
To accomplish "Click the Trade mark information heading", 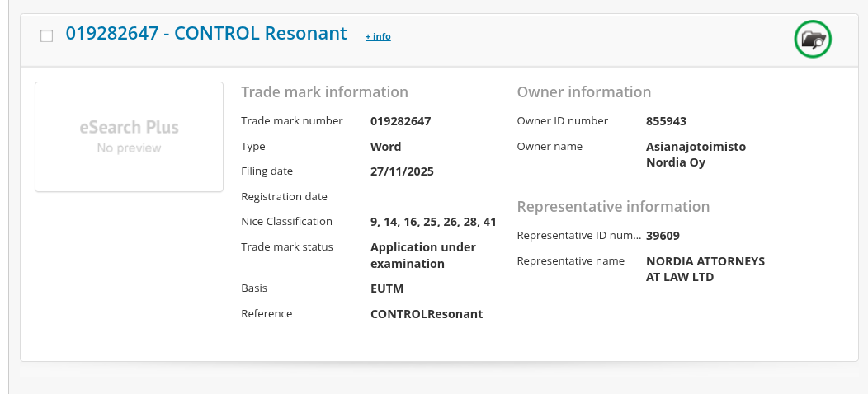I will (324, 92).
